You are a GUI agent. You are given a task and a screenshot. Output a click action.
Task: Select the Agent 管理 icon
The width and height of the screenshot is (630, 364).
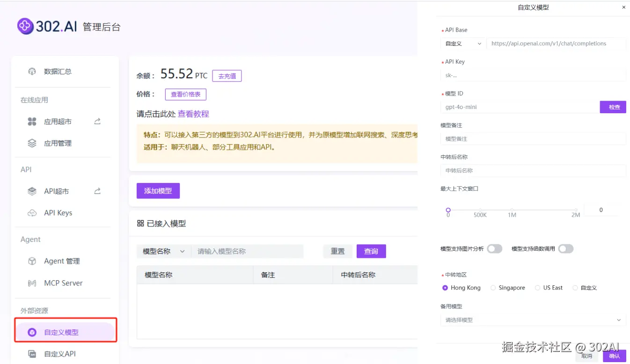pyautogui.click(x=31, y=261)
